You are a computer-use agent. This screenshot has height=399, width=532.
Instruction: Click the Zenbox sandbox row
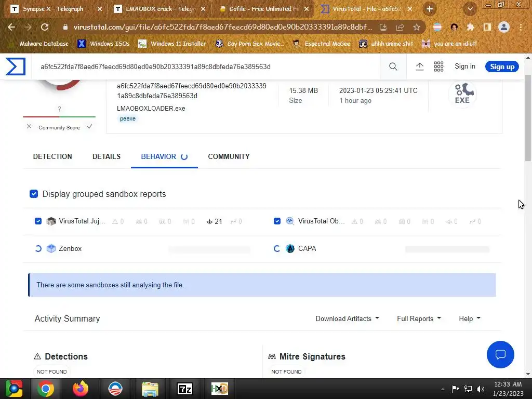[x=142, y=249]
